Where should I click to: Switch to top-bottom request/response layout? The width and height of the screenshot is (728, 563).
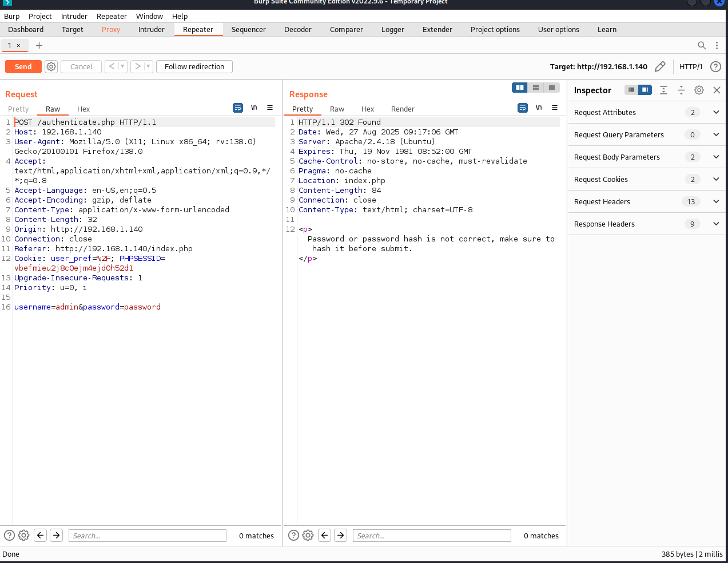point(536,88)
